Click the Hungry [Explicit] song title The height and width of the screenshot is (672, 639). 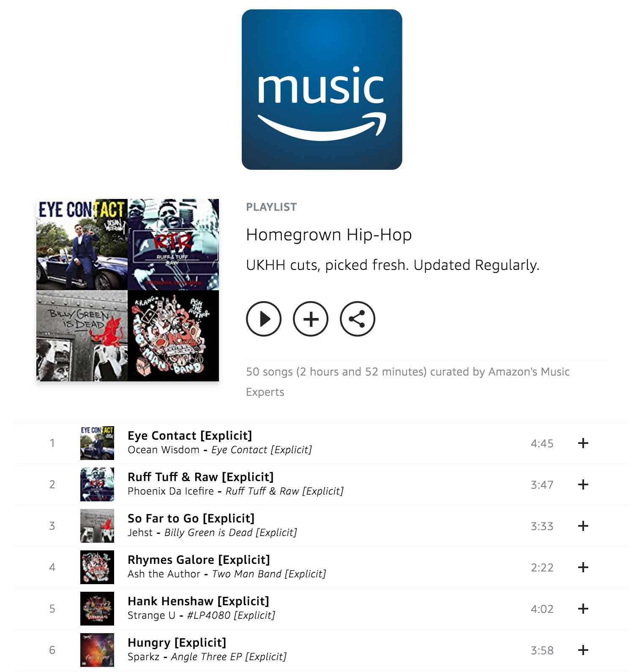click(x=177, y=642)
